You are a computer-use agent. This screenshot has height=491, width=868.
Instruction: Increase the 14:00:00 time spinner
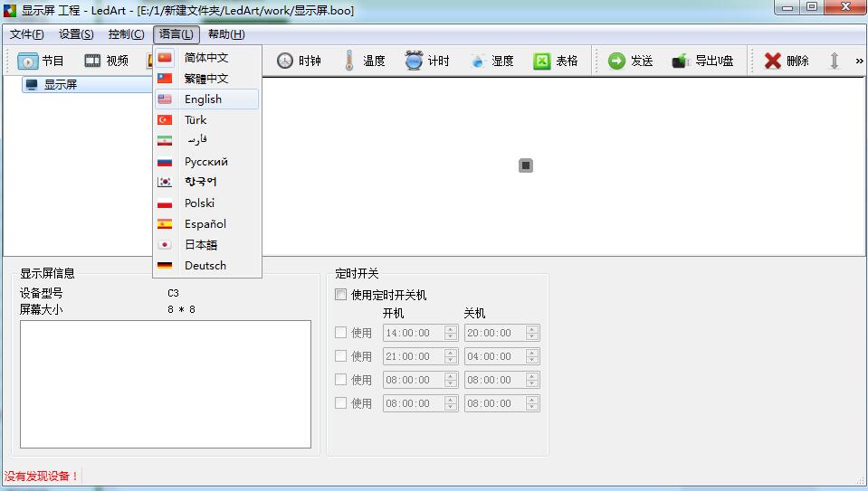click(x=451, y=329)
